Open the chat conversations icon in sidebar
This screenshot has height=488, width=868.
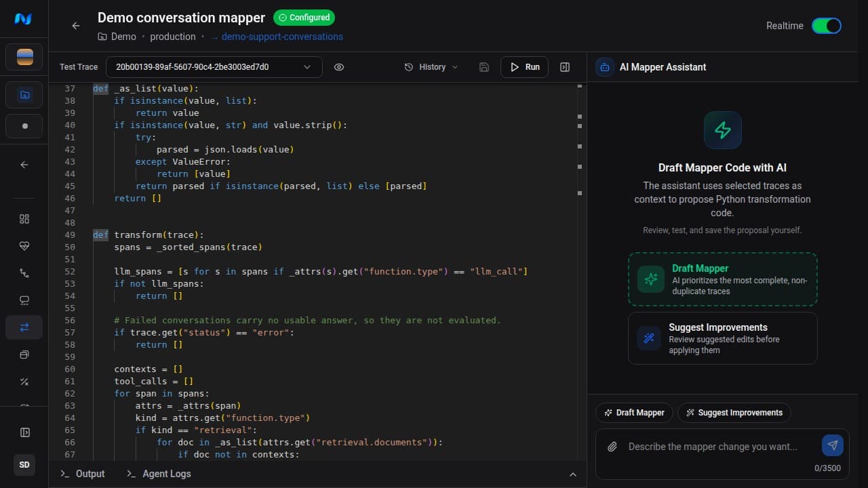(x=24, y=300)
